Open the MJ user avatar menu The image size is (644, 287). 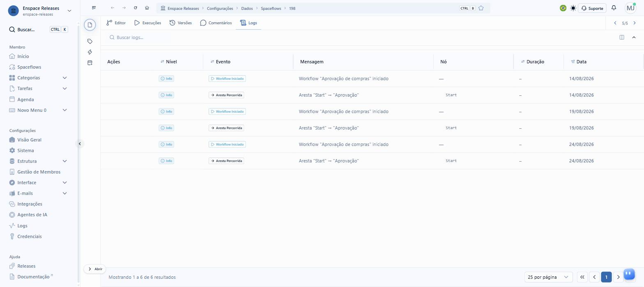(x=630, y=8)
